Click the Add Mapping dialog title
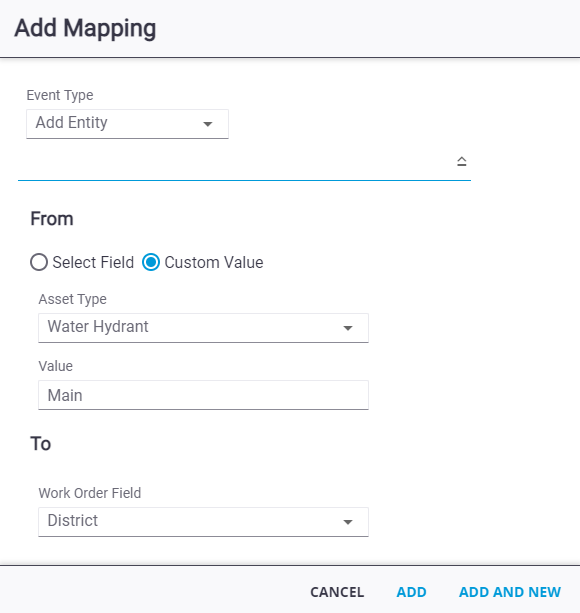This screenshot has height=613, width=580. pyautogui.click(x=85, y=29)
